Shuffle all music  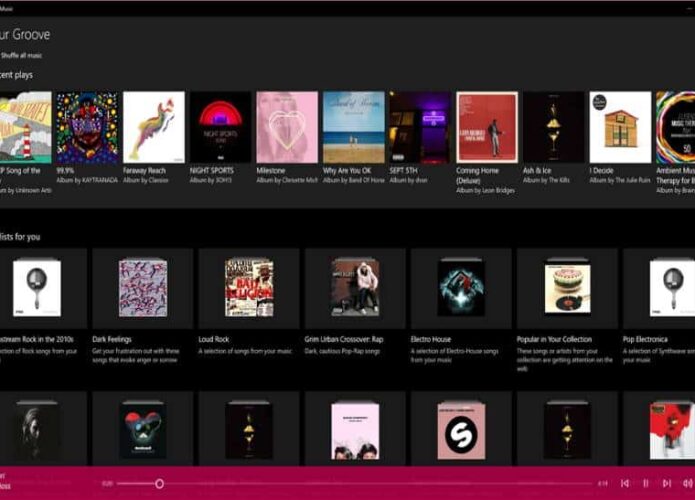pos(21,55)
